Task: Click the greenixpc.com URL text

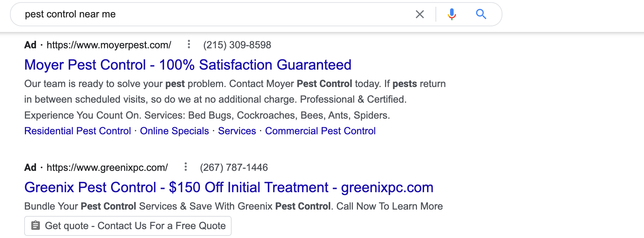Action: tap(107, 168)
